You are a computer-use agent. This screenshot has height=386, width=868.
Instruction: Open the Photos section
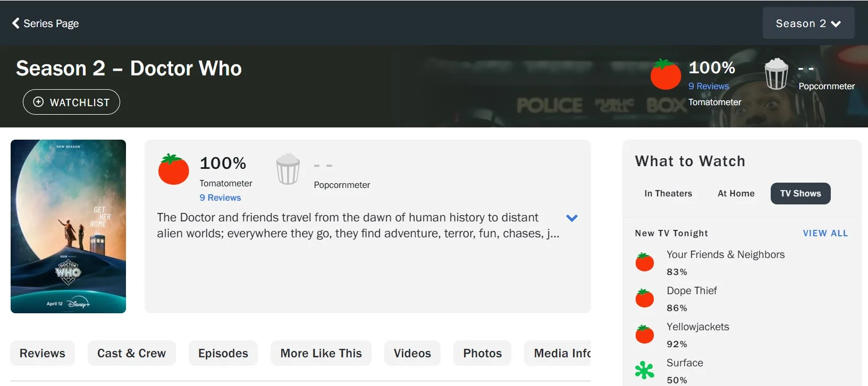pos(483,353)
